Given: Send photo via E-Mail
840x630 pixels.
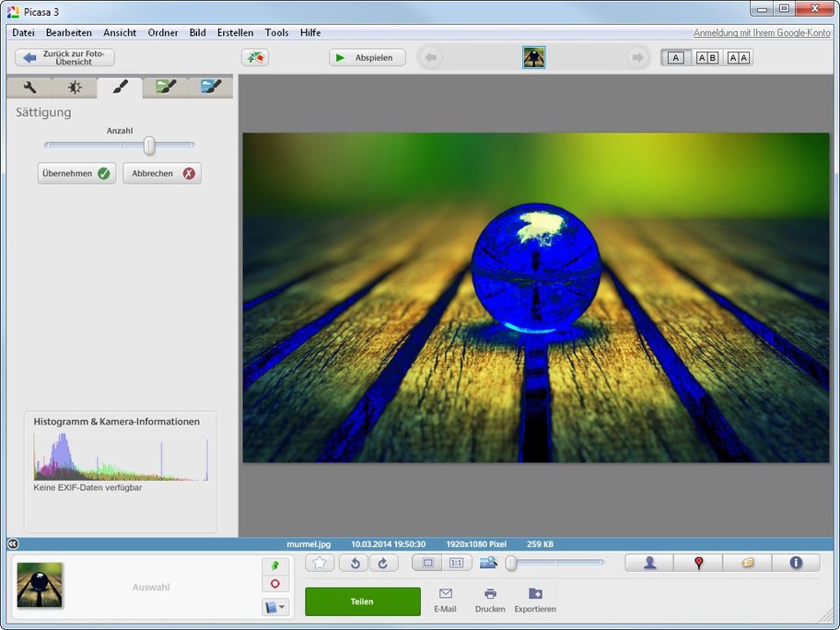Looking at the screenshot, I should [x=445, y=601].
